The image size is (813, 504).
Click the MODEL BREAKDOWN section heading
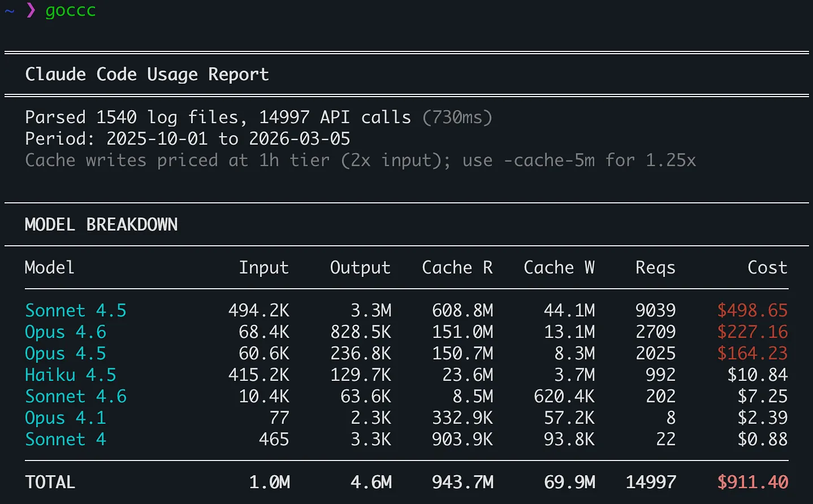(101, 225)
